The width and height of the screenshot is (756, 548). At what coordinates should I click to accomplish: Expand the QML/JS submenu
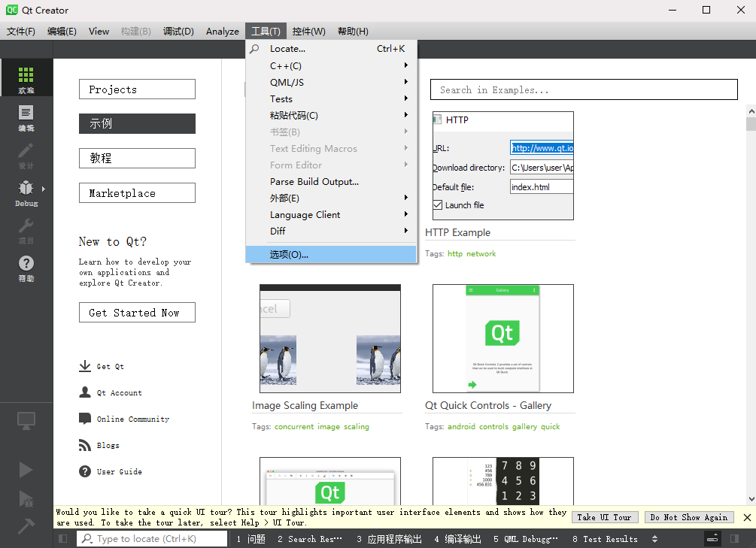(331, 82)
